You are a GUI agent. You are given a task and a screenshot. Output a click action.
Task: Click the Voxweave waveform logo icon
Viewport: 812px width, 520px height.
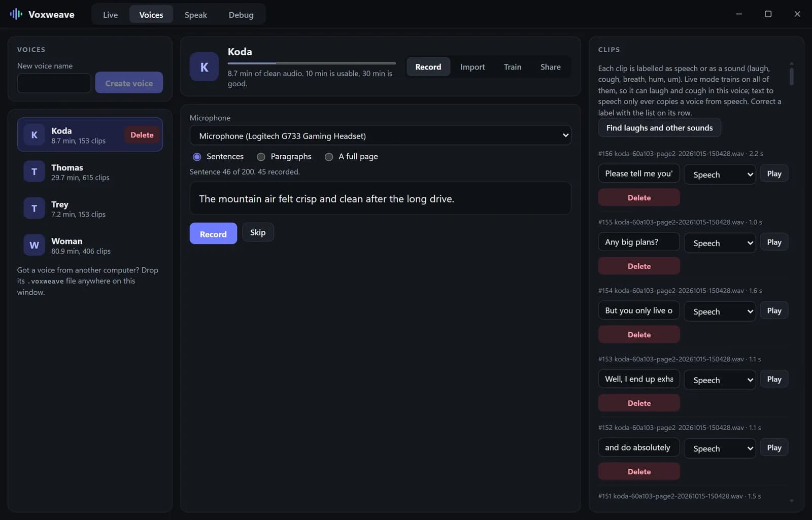pyautogui.click(x=16, y=14)
